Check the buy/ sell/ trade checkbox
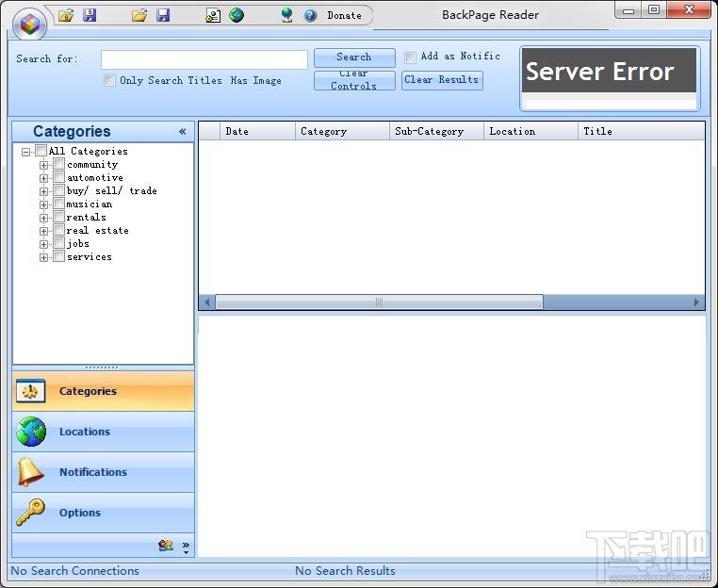 58,190
